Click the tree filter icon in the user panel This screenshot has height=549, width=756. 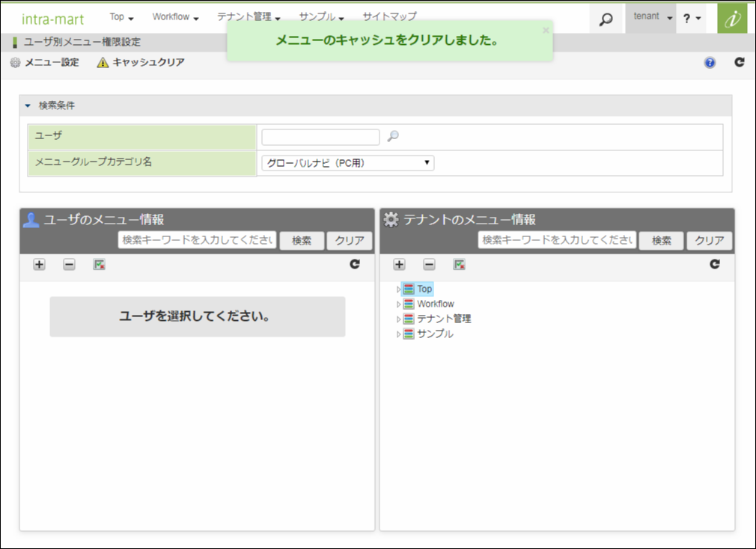(x=98, y=265)
